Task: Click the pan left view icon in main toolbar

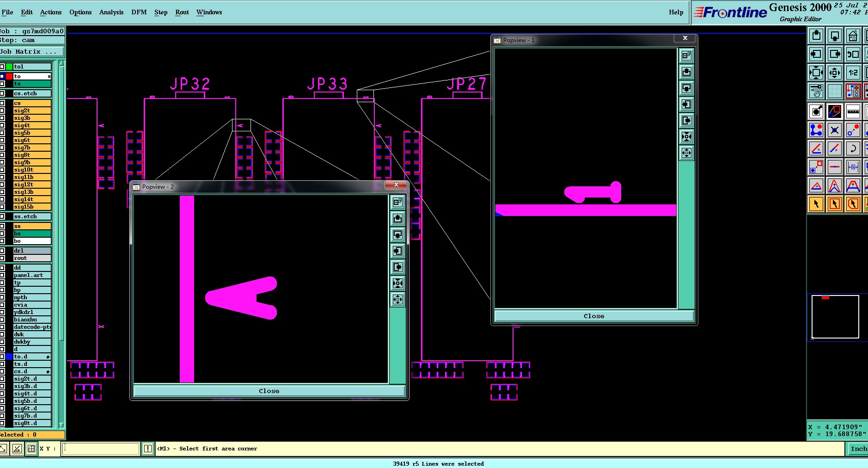Action: [x=816, y=54]
